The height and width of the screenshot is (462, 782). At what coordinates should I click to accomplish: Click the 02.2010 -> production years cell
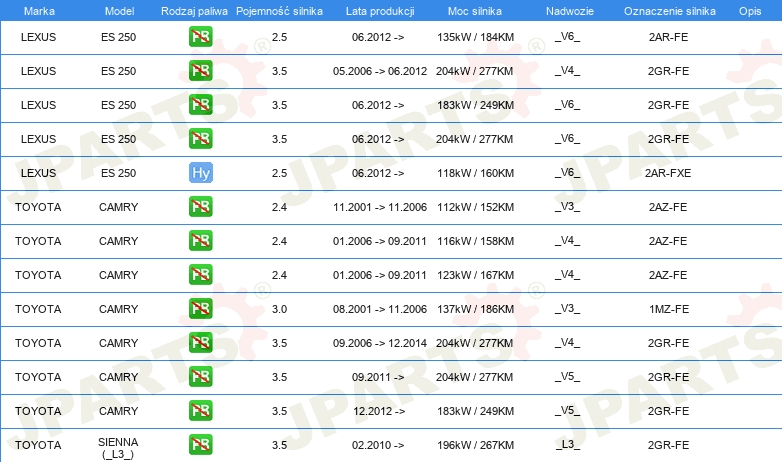pyautogui.click(x=378, y=445)
